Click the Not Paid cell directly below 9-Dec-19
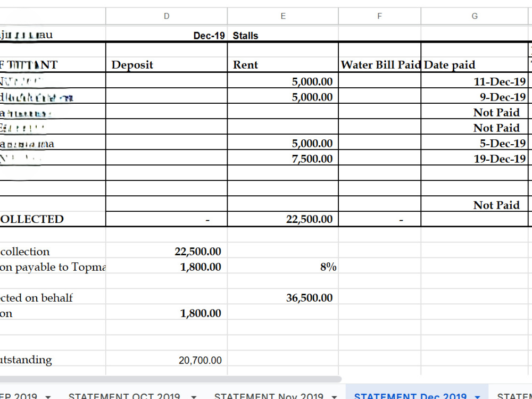532x399 pixels. [475, 111]
